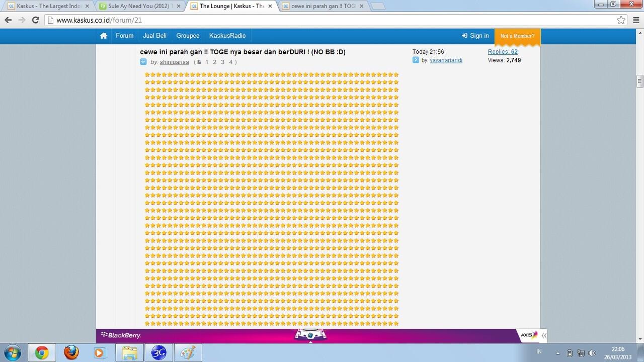Viewport: 644px width, 362px height.
Task: Open the Windows Start menu
Action: pyautogui.click(x=12, y=352)
